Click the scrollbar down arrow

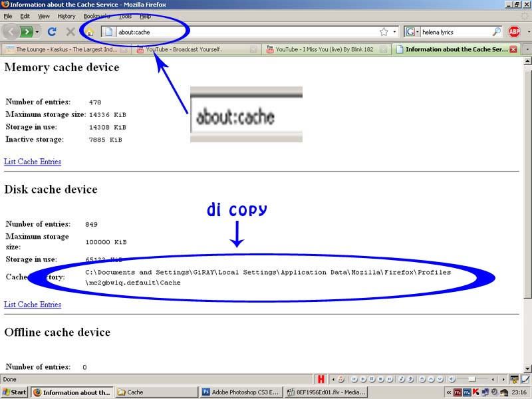527,368
